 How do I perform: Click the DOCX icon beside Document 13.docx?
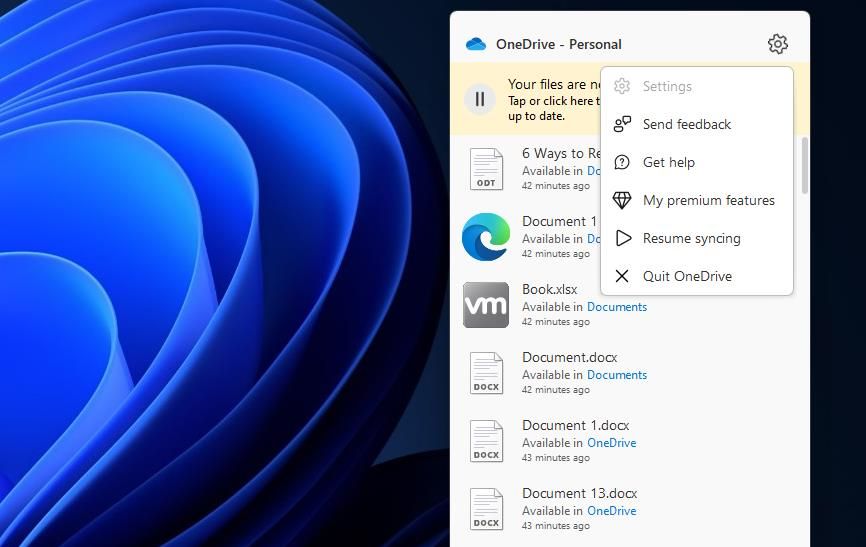[x=486, y=509]
